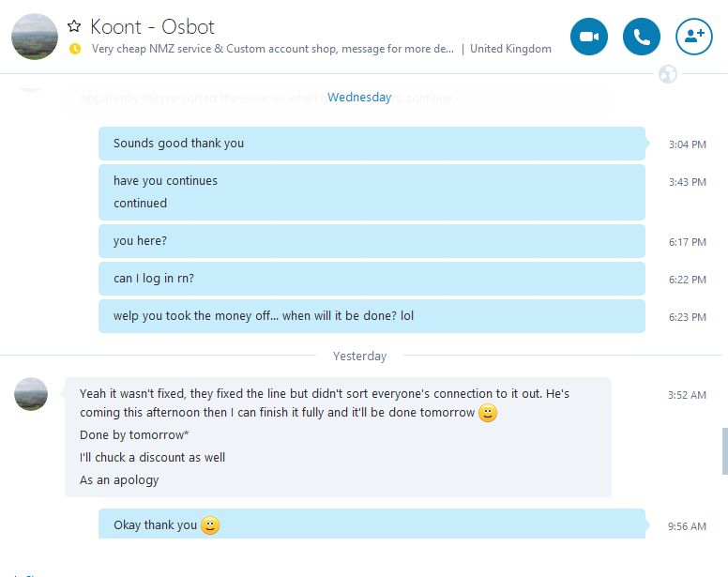Click the globe icon below the header

(668, 74)
